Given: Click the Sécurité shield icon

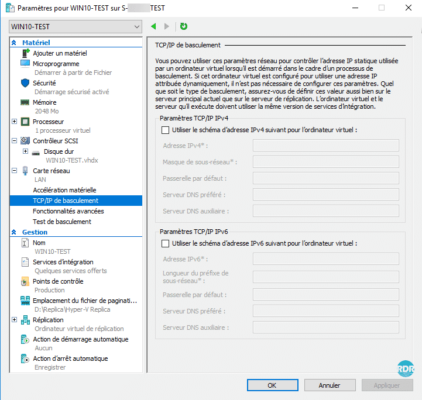Looking at the screenshot, I should click(x=25, y=83).
